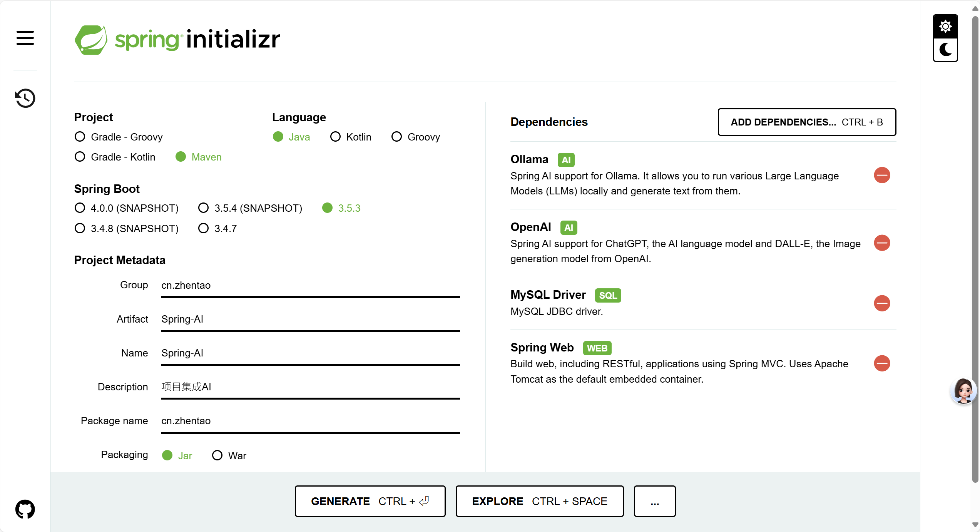Click the page's vertical scrollbar
980x532 pixels.
(975, 246)
